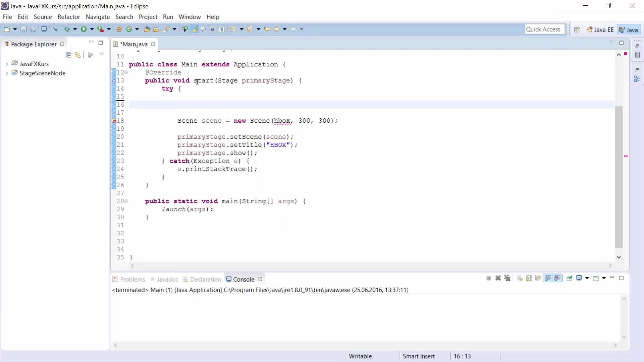Open the Navigate menu
644x362 pixels.
(98, 17)
